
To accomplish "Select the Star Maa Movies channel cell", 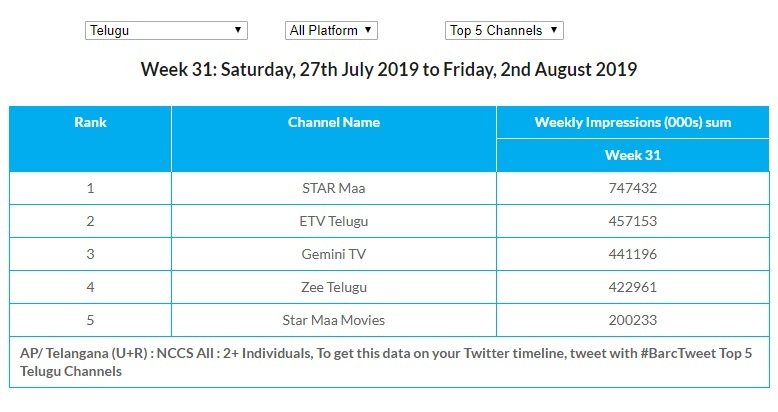I will (334, 320).
